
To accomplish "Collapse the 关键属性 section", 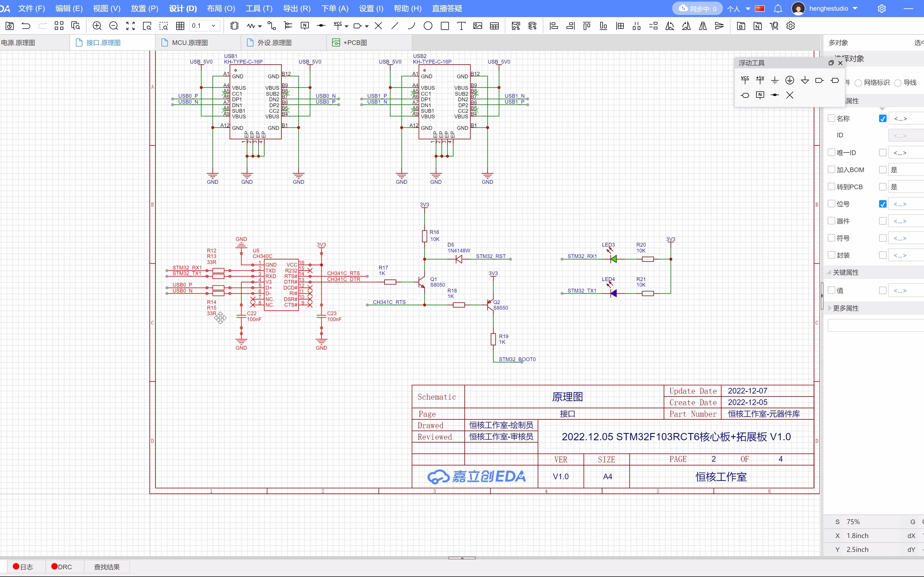I will click(830, 272).
